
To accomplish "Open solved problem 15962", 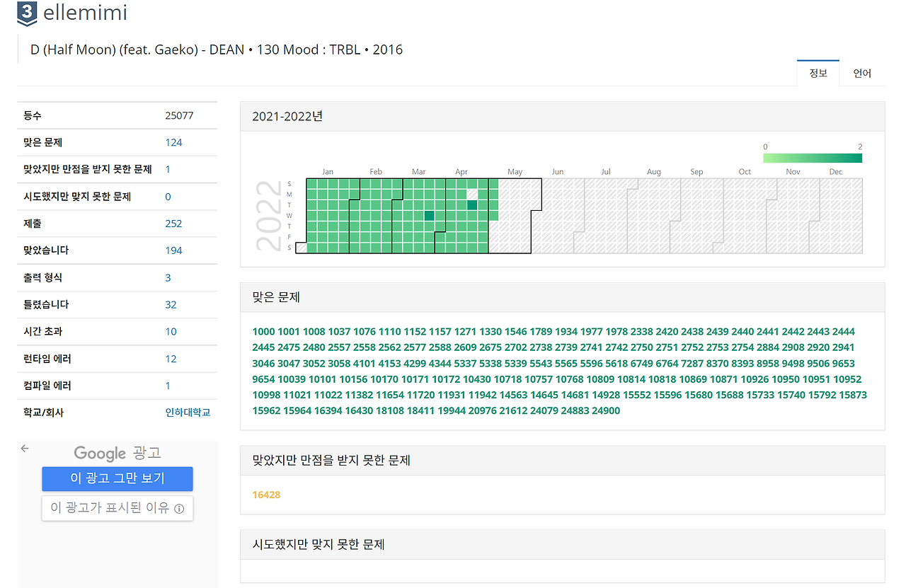I will coord(266,410).
